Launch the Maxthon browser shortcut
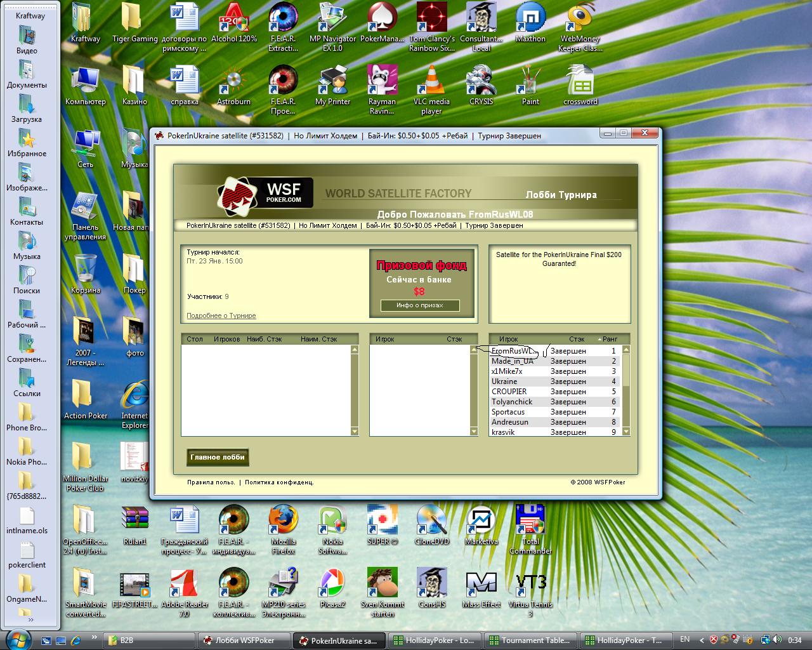Viewport: 812px width, 650px height. click(x=530, y=19)
